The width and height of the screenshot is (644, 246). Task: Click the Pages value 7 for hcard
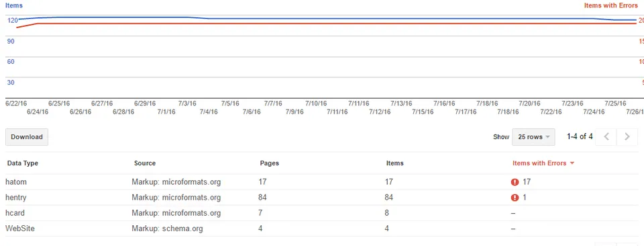click(260, 213)
